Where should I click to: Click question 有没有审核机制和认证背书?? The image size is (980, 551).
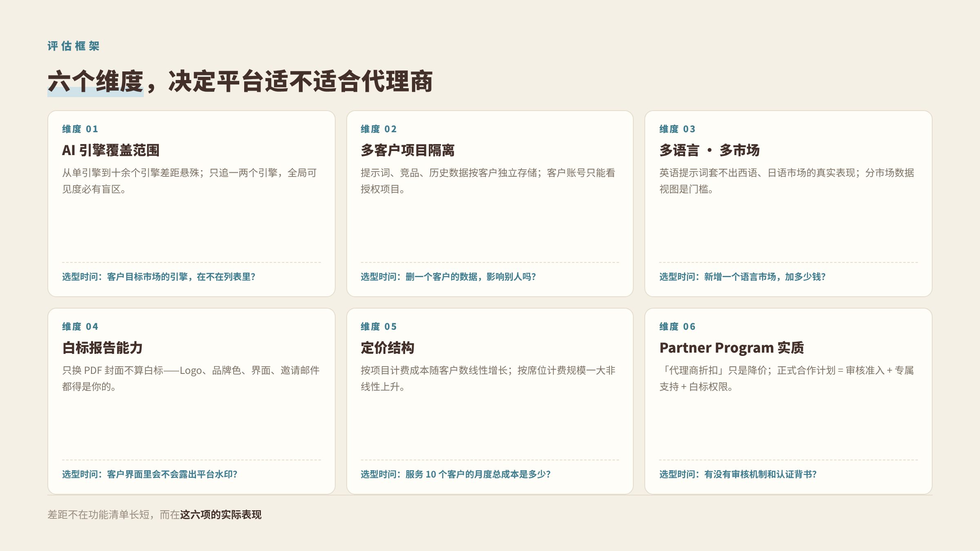click(760, 474)
